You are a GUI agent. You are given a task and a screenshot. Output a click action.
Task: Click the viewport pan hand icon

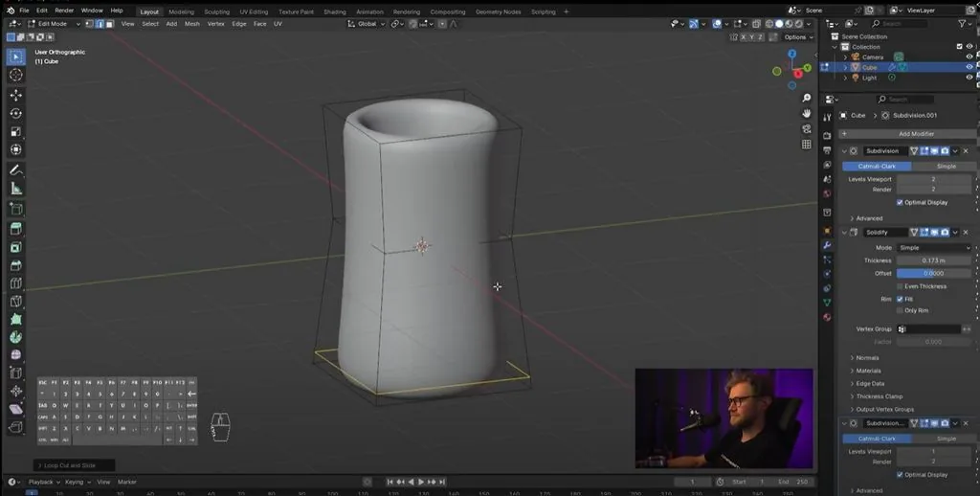point(806,113)
